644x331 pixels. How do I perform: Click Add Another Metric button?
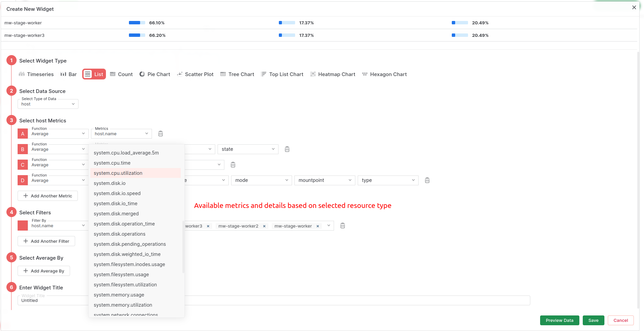pyautogui.click(x=48, y=196)
